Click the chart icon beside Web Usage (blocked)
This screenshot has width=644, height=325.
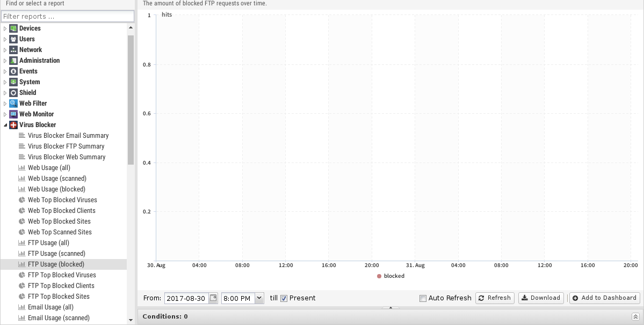tap(22, 189)
